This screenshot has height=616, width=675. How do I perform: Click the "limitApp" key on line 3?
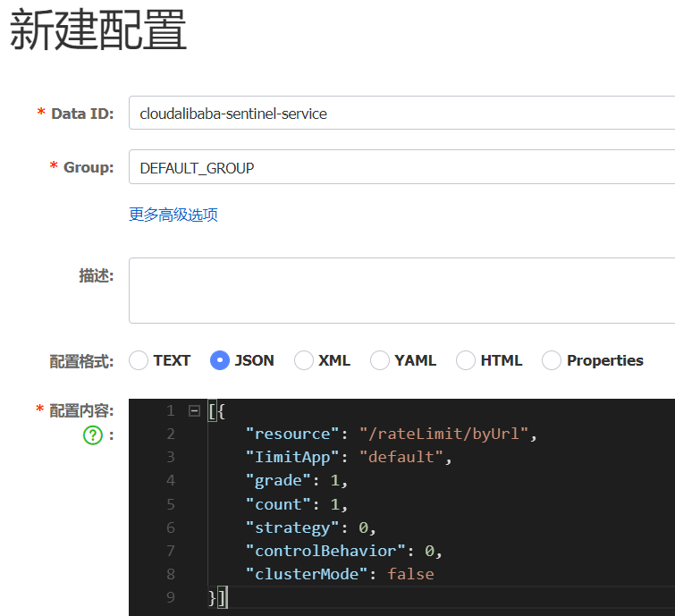pyautogui.click(x=292, y=457)
